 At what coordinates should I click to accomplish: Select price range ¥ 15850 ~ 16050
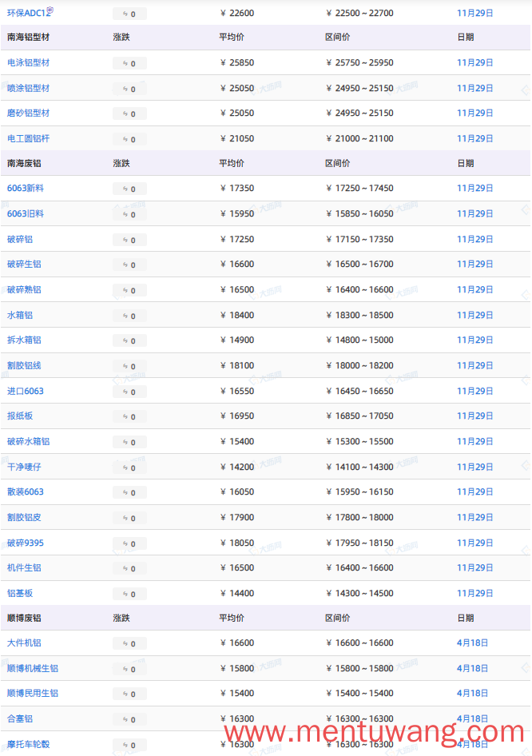360,213
